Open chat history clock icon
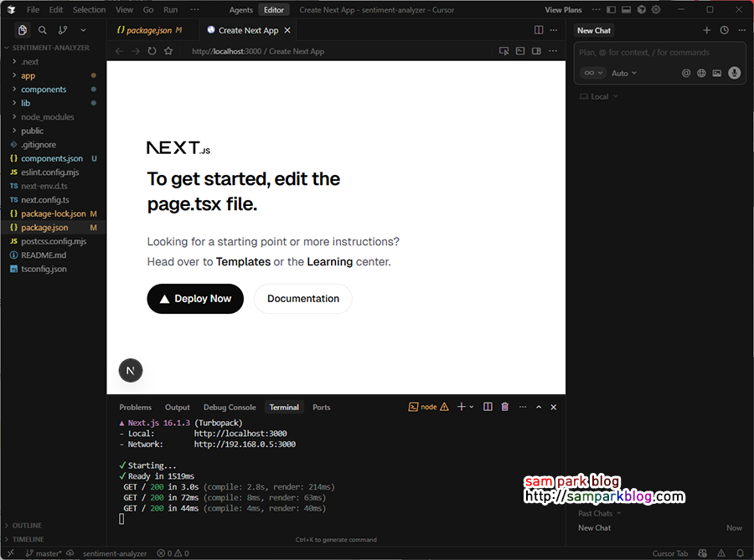This screenshot has height=560, width=754. click(724, 30)
